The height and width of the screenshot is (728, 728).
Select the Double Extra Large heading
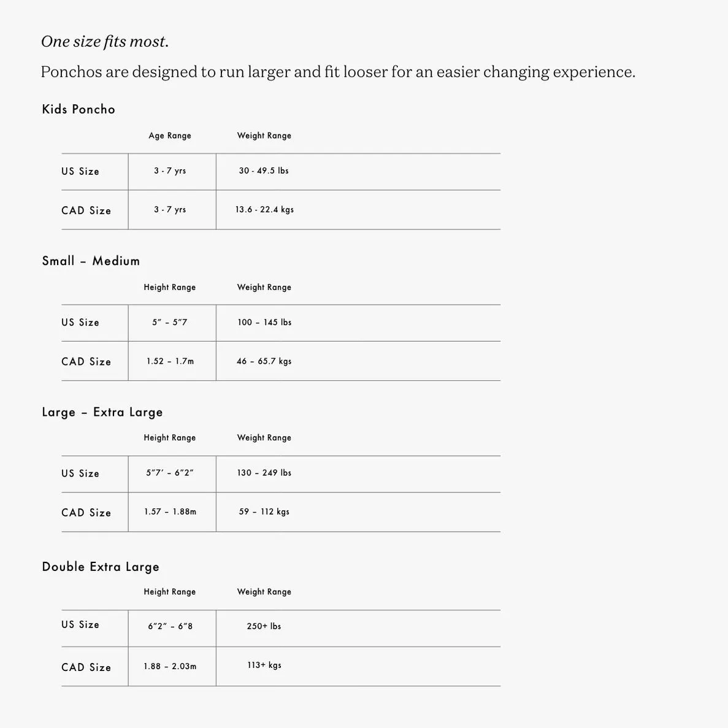[101, 567]
